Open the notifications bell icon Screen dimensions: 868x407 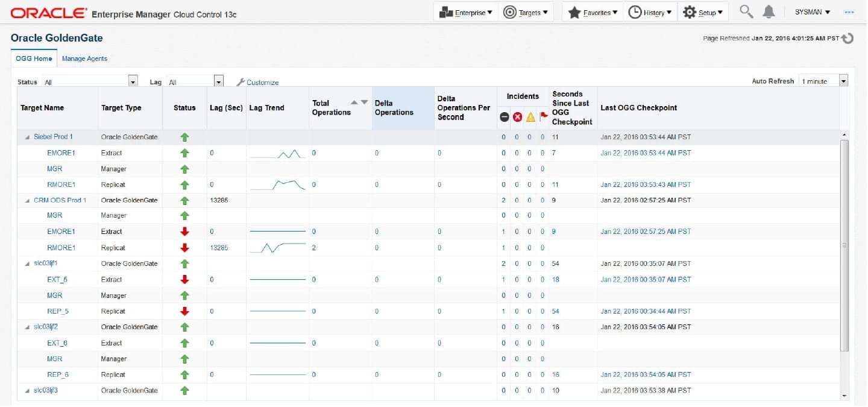tap(769, 12)
